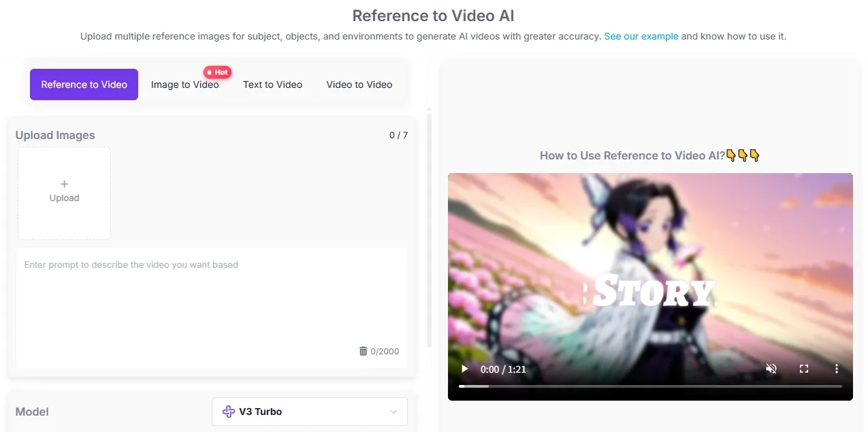Click the plus icon in Upload box
Screen dimensions: 868x432
coord(65,184)
